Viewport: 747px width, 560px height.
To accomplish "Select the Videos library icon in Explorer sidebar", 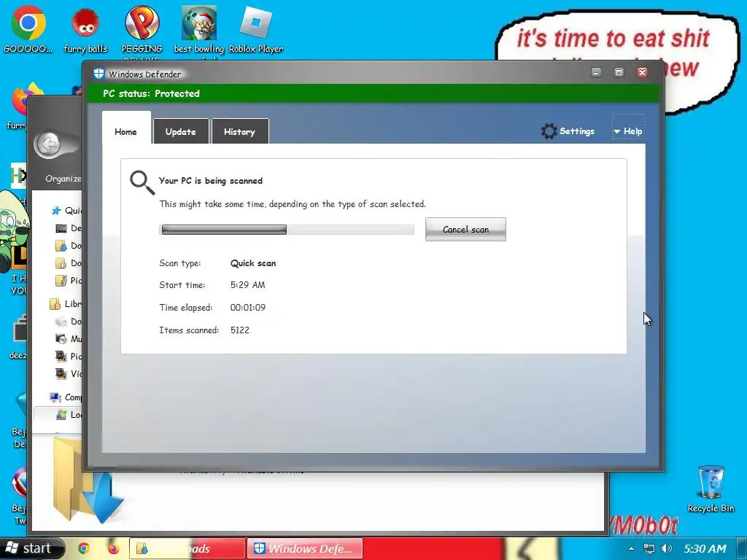I will tap(61, 373).
